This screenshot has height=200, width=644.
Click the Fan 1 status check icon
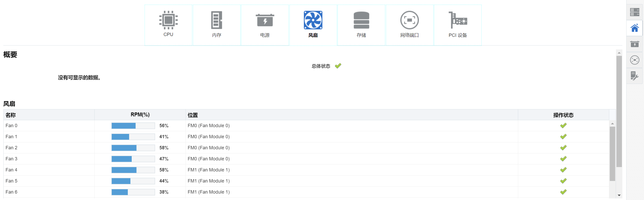pyautogui.click(x=563, y=137)
